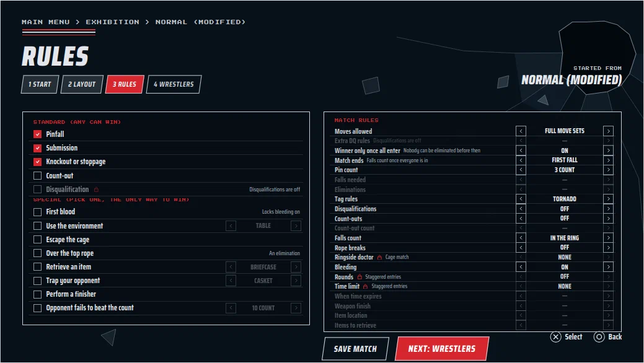Click right arrow of Bleeding row
This screenshot has width=644, height=363.
point(608,267)
